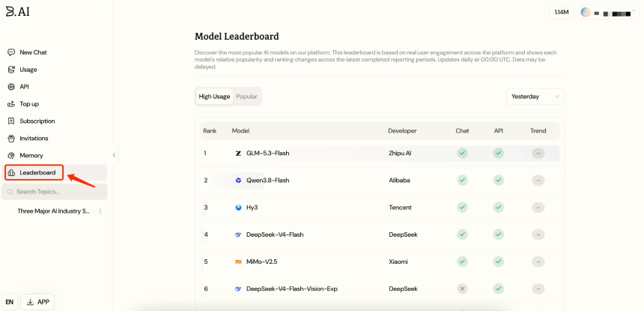
Task: Click the user avatar icon
Action: click(586, 12)
